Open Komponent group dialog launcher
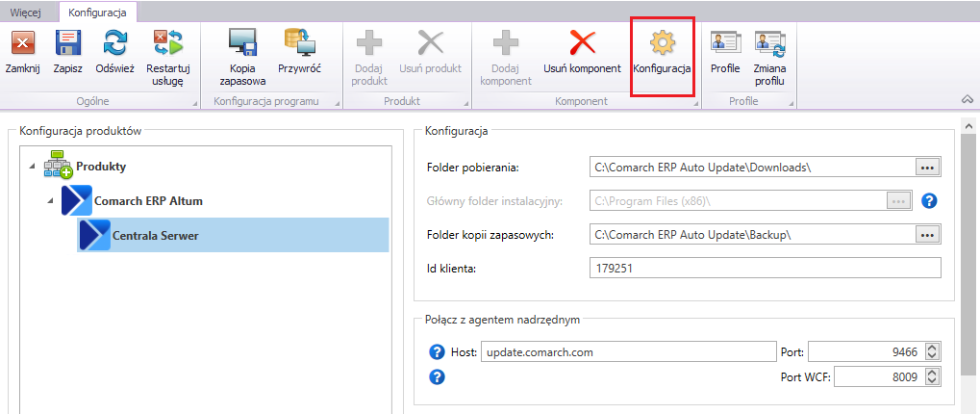980x414 pixels. pyautogui.click(x=695, y=104)
